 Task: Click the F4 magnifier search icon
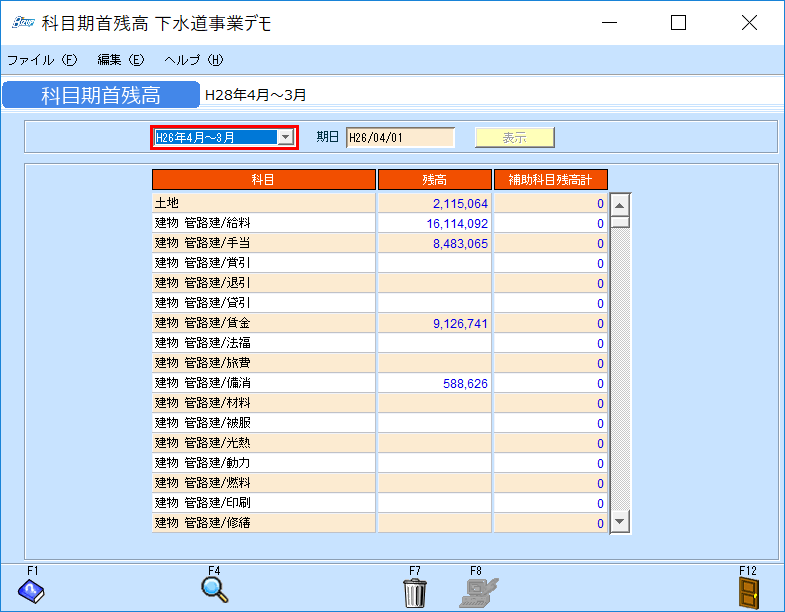tap(215, 590)
